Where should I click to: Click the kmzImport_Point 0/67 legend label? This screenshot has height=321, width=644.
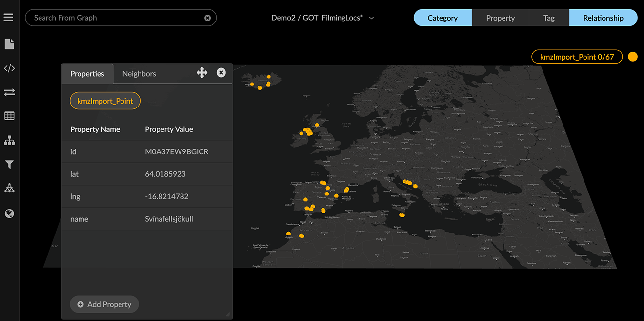pos(577,57)
